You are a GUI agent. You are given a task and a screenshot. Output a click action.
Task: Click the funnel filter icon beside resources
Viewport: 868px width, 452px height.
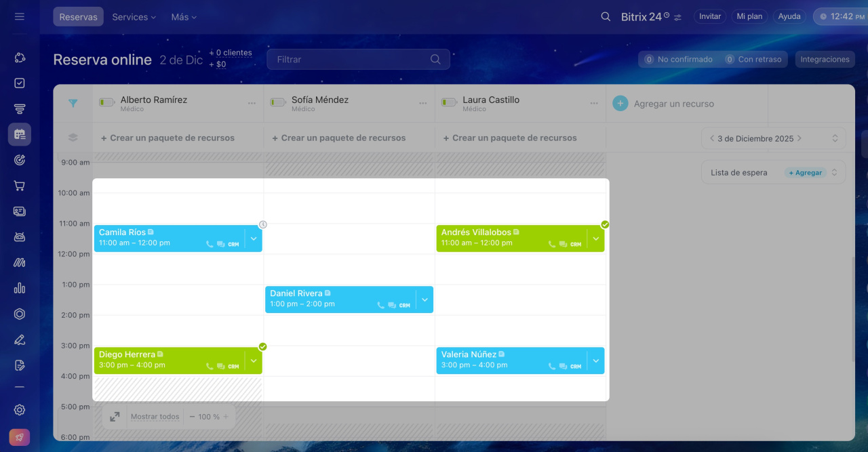pyautogui.click(x=73, y=104)
